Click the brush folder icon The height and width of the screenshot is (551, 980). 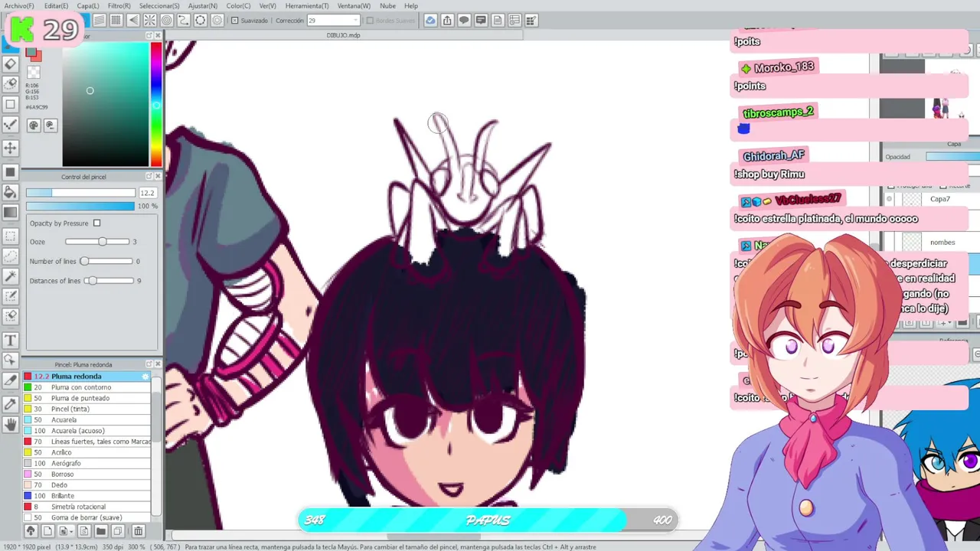click(100, 531)
